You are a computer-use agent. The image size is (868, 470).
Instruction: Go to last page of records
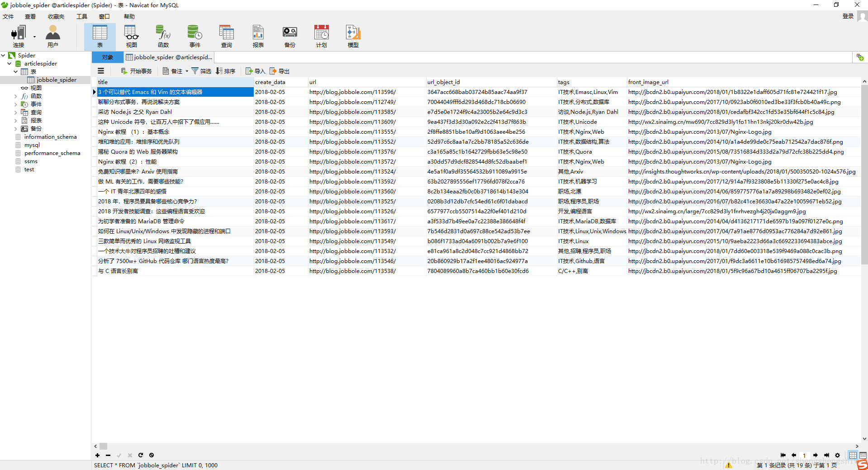click(x=826, y=455)
